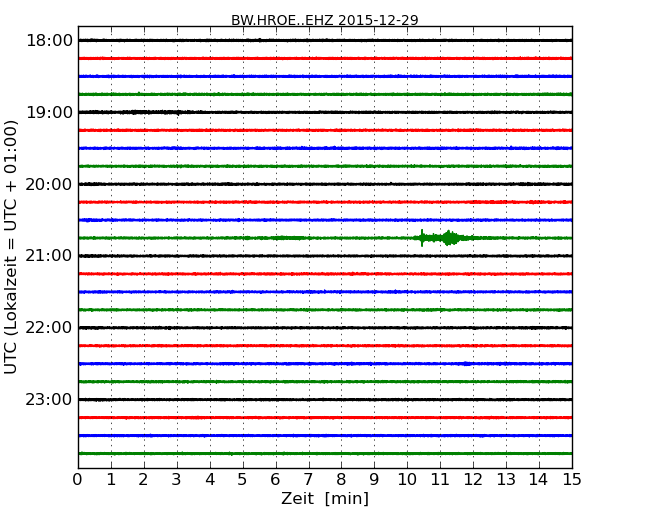
Task: Click x-axis tick label 8
Action: pyautogui.click(x=341, y=479)
